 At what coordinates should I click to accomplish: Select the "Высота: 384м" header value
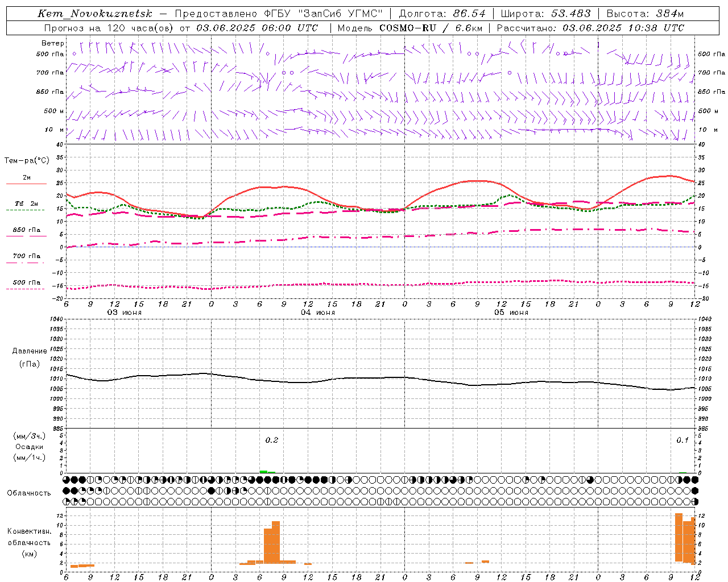pyautogui.click(x=645, y=14)
